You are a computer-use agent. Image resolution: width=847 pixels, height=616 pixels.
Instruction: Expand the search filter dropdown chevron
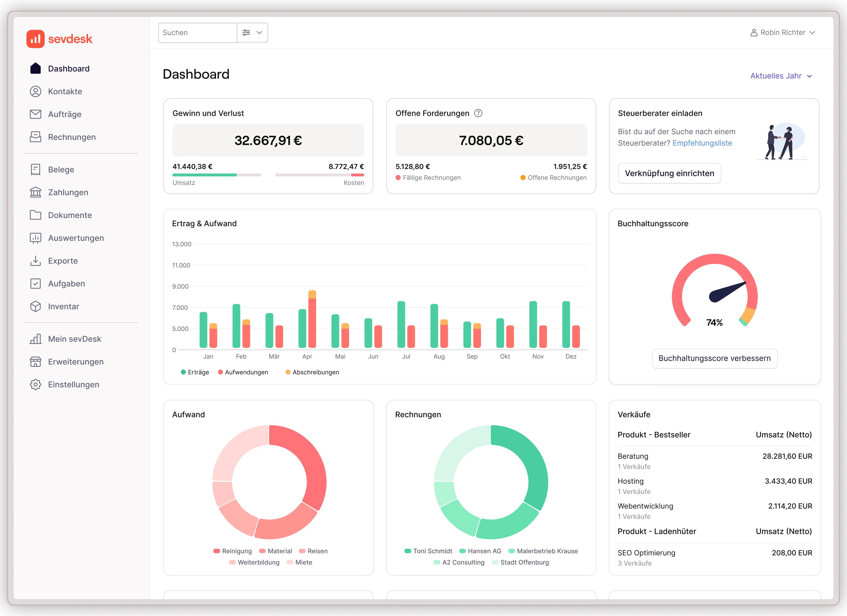coord(259,33)
